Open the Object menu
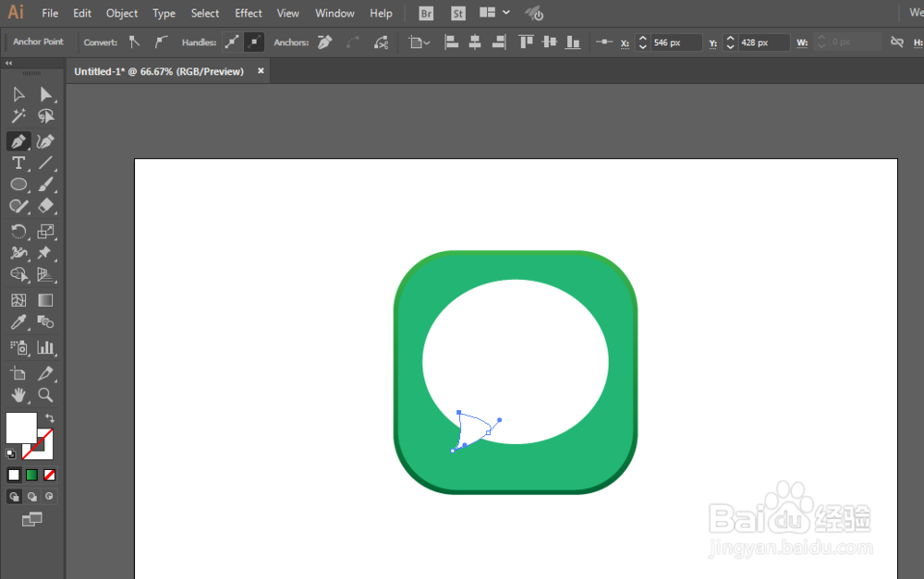 122,13
